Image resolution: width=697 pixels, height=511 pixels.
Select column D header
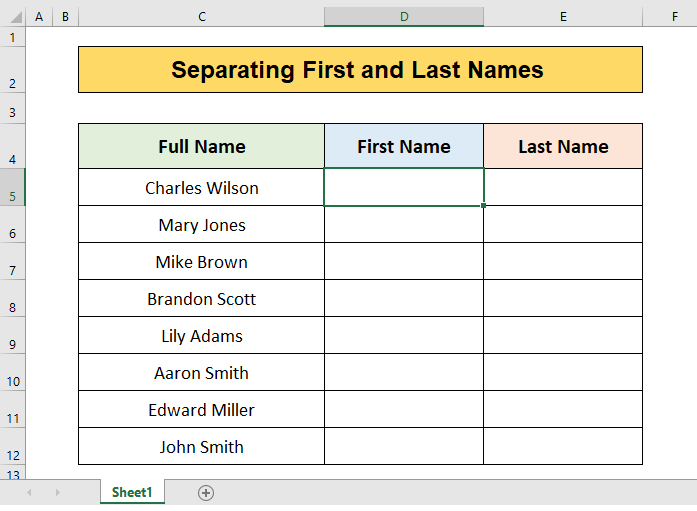click(x=404, y=17)
